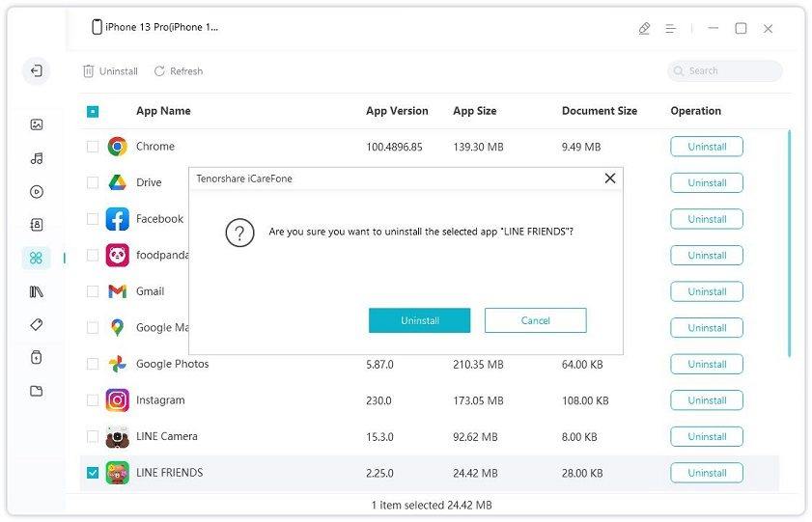
Task: Uncheck the LINE FRIENDS checkbox
Action: click(93, 473)
